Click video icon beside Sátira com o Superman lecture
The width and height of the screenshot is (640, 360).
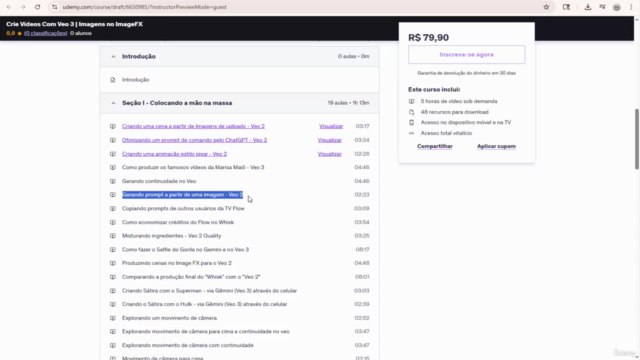[x=113, y=291]
